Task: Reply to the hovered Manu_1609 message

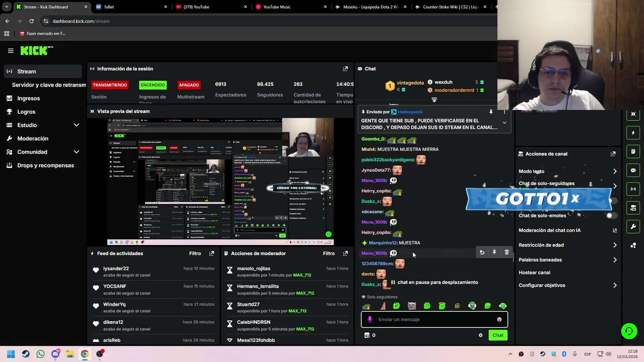Action: [x=482, y=252]
